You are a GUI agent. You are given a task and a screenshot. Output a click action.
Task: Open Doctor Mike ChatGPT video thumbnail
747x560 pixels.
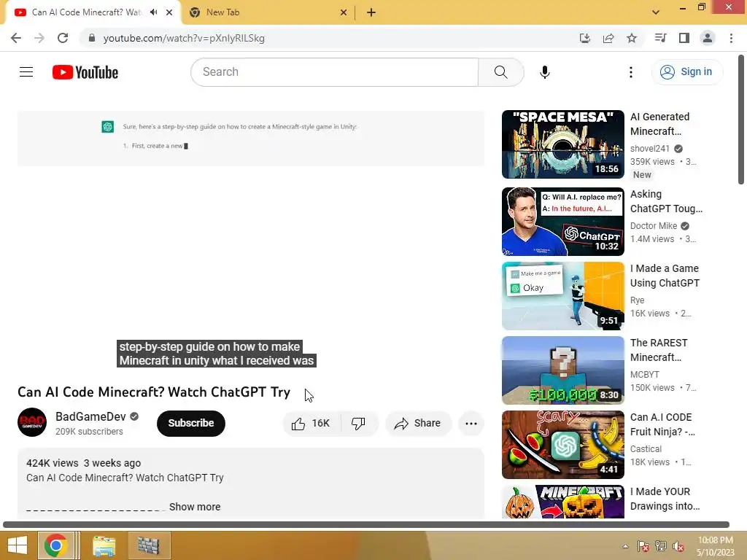coord(562,222)
